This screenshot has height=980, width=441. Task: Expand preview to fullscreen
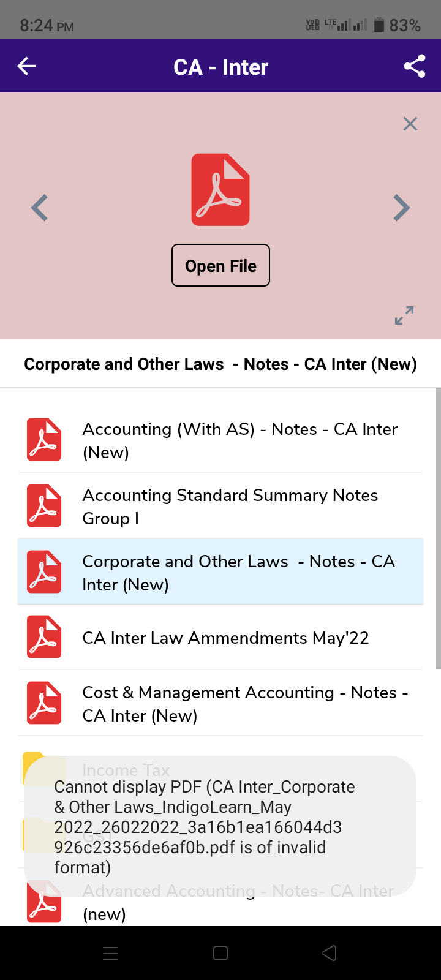[404, 315]
